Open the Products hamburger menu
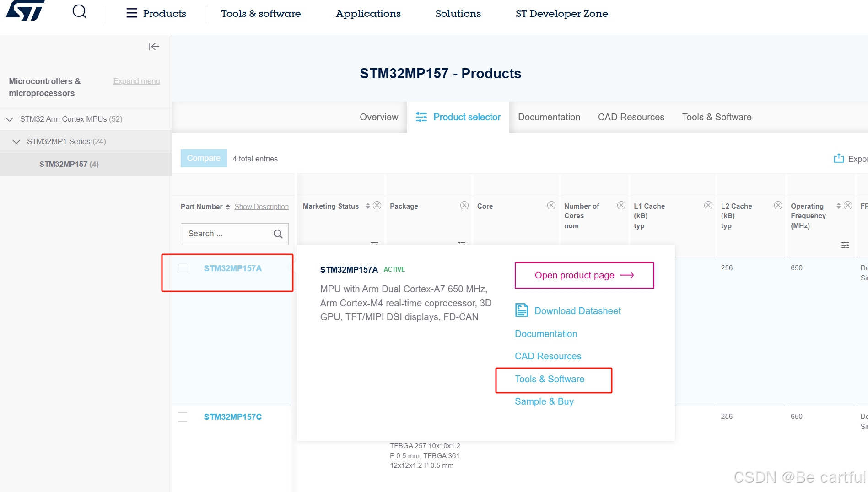The image size is (868, 492). pos(156,13)
